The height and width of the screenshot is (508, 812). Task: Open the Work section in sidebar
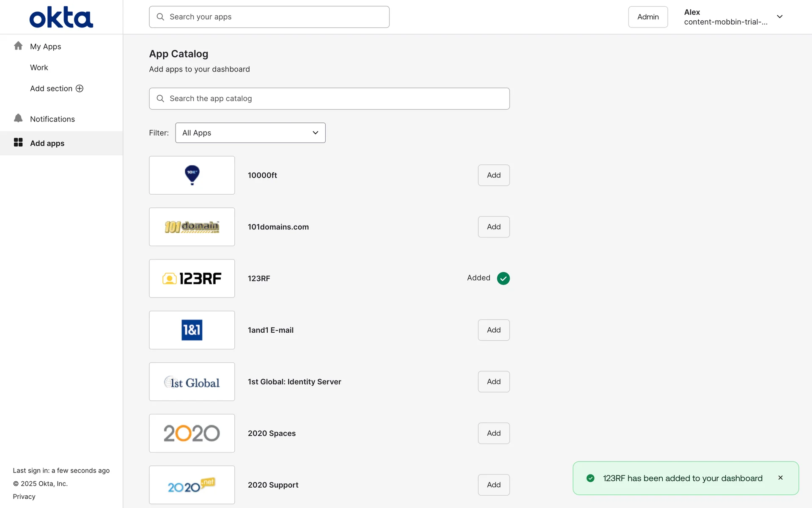[39, 68]
